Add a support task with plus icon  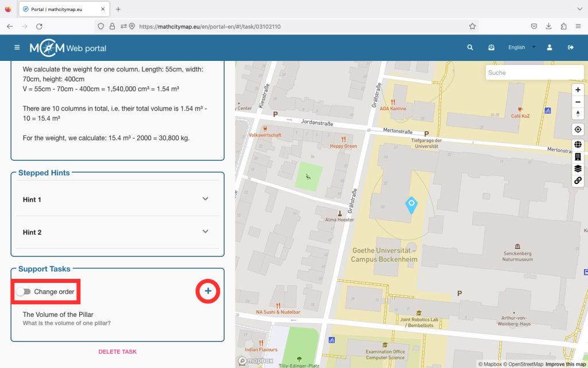click(208, 292)
